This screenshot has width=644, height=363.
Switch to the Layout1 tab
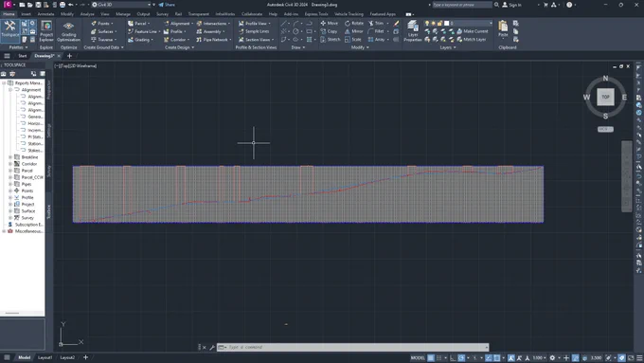coord(45,357)
